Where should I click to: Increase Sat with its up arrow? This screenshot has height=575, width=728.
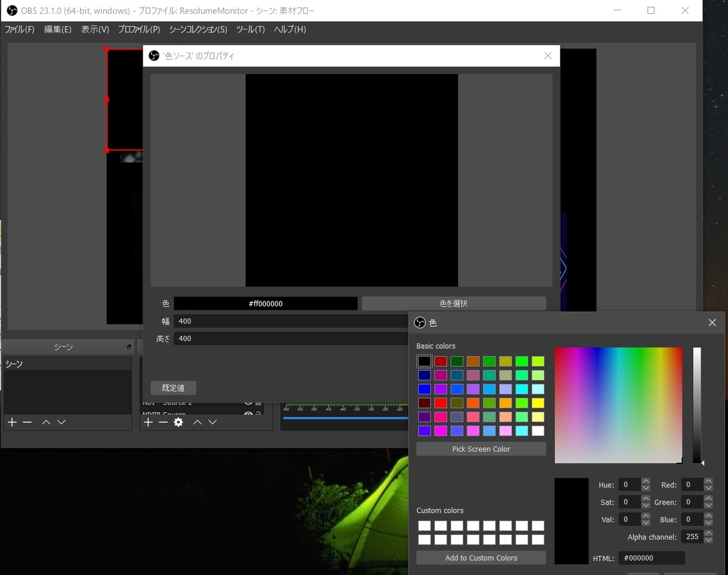point(646,499)
